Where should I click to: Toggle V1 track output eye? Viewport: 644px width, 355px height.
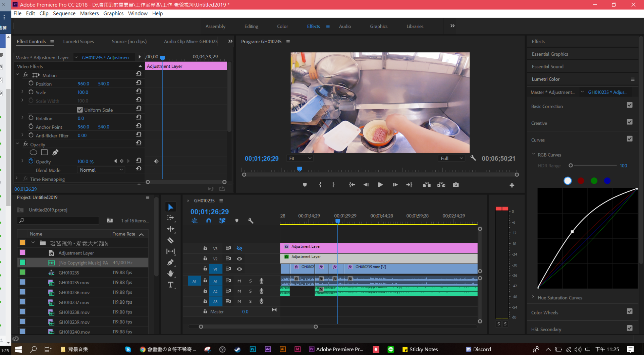(x=239, y=269)
